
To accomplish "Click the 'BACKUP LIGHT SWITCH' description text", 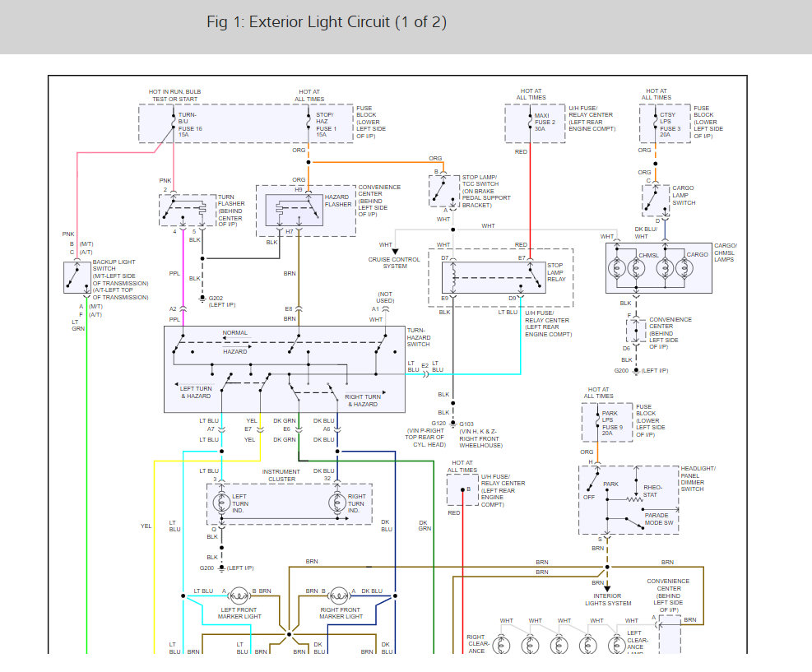I will click(x=120, y=280).
